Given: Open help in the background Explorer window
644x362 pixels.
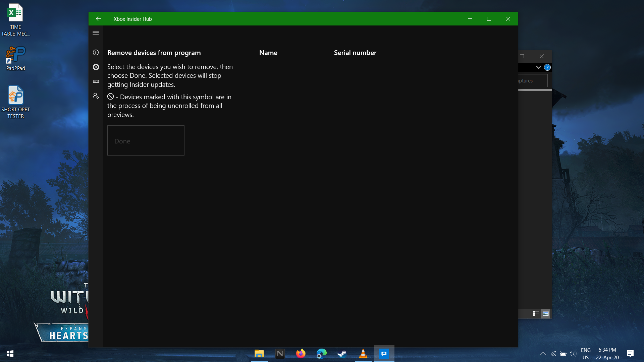Looking at the screenshot, I should click(x=547, y=67).
